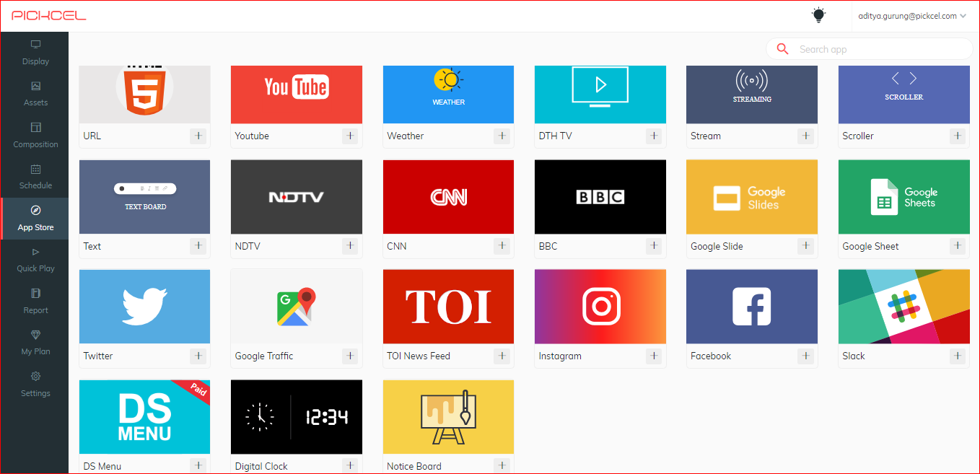Select the Streaming app thumbnail

752,95
